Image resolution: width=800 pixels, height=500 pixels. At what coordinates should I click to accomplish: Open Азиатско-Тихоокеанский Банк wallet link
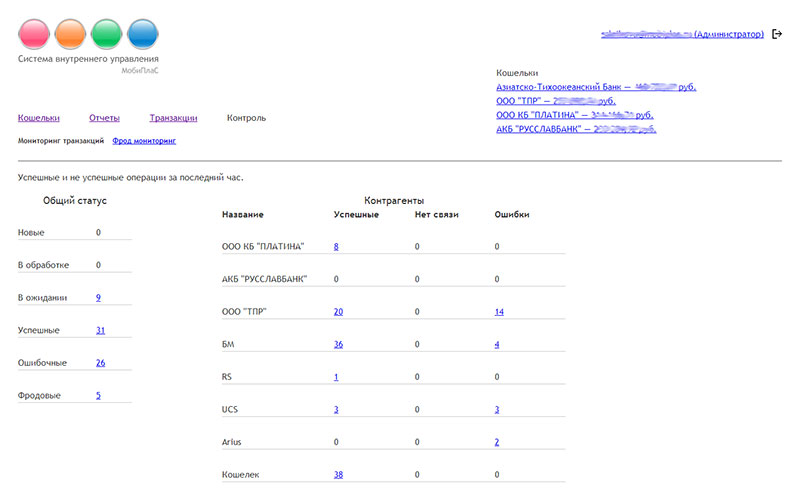click(x=595, y=87)
